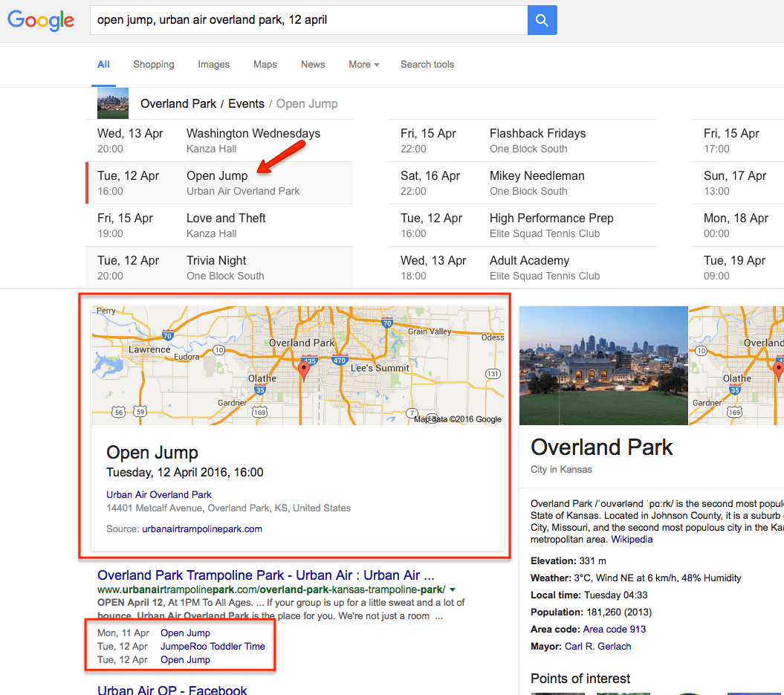Select the Washington Wednesdays event
This screenshot has height=695, width=784.
tap(253, 134)
